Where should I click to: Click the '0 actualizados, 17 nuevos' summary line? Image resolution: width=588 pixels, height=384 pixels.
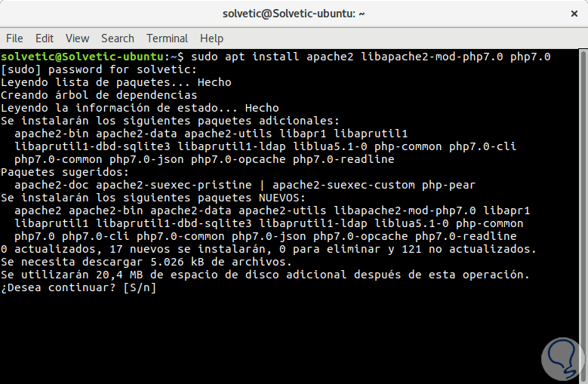(x=269, y=249)
